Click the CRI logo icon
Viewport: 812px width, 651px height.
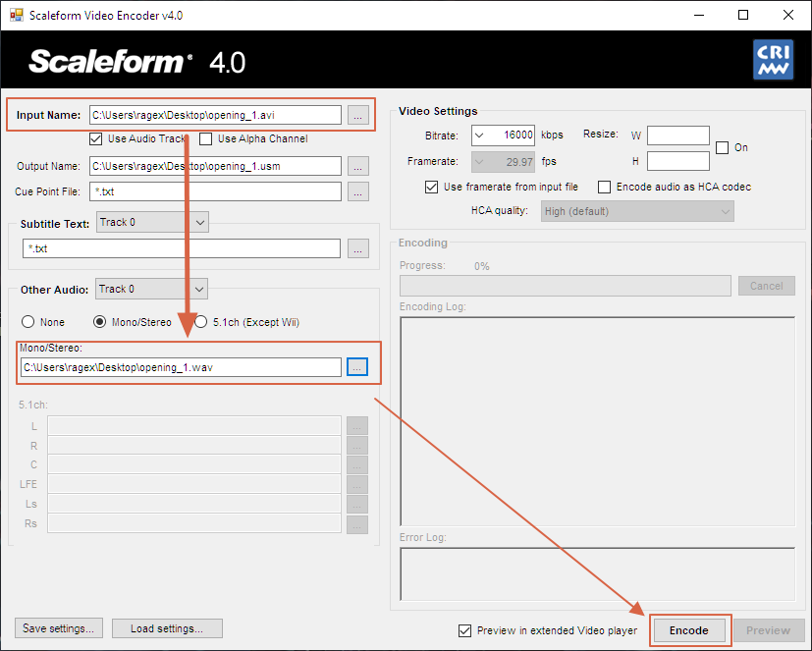click(x=773, y=60)
